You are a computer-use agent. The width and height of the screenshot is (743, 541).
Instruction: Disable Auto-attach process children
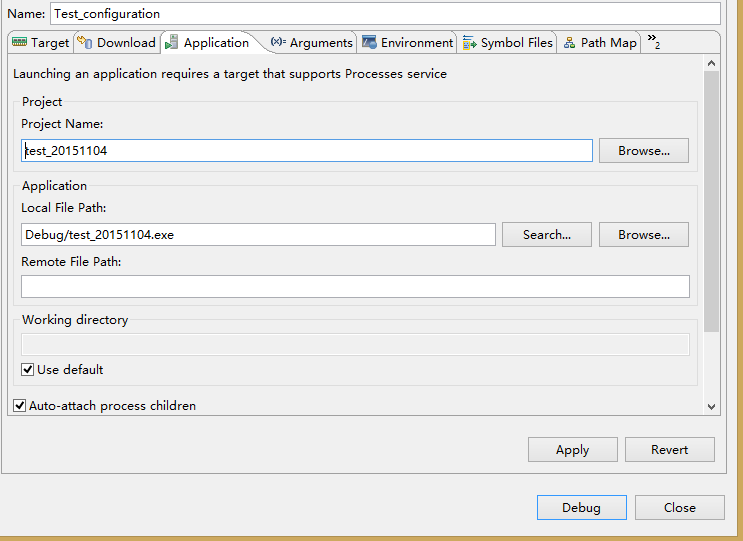tap(20, 406)
